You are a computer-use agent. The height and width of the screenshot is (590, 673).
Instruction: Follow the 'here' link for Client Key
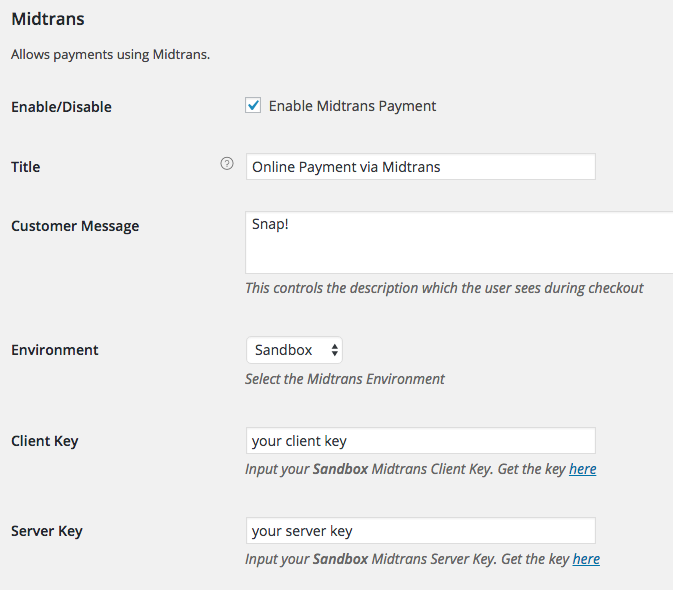[583, 469]
